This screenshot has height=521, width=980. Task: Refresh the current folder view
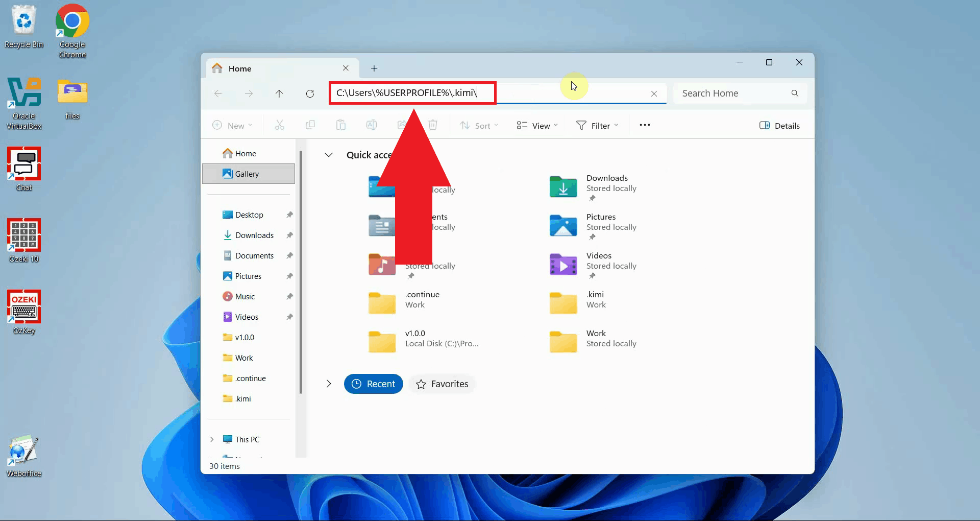[x=310, y=93]
